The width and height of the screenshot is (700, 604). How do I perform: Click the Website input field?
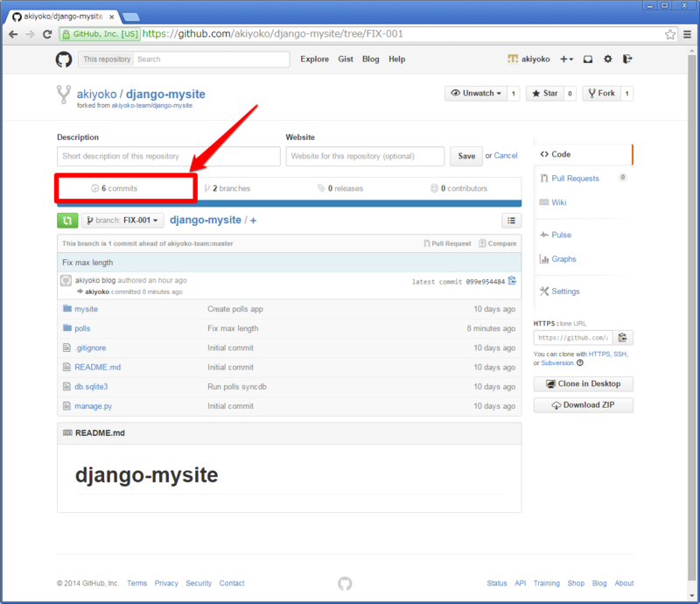pos(365,156)
